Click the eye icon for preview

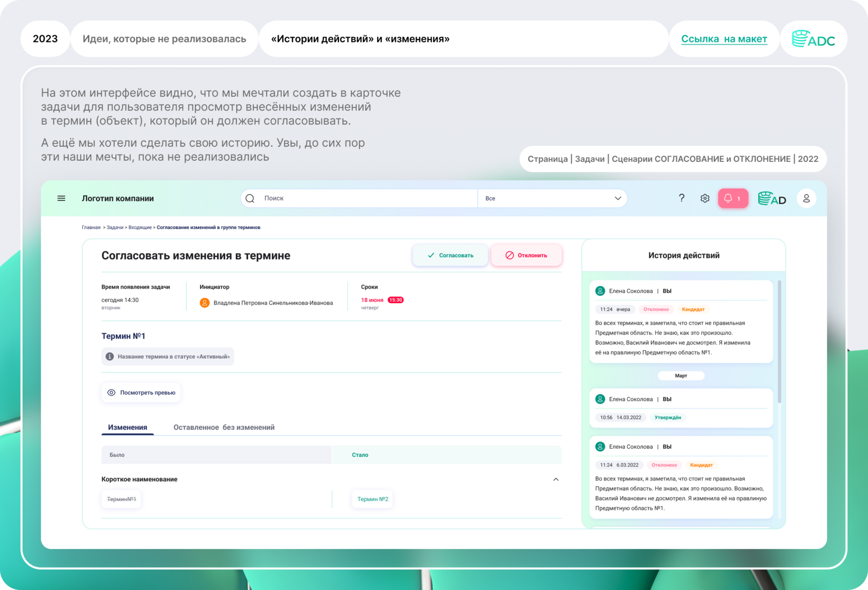click(x=111, y=393)
